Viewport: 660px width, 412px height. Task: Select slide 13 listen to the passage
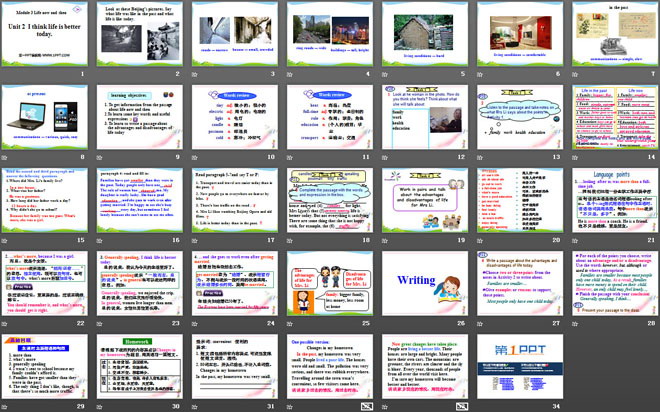(520, 117)
